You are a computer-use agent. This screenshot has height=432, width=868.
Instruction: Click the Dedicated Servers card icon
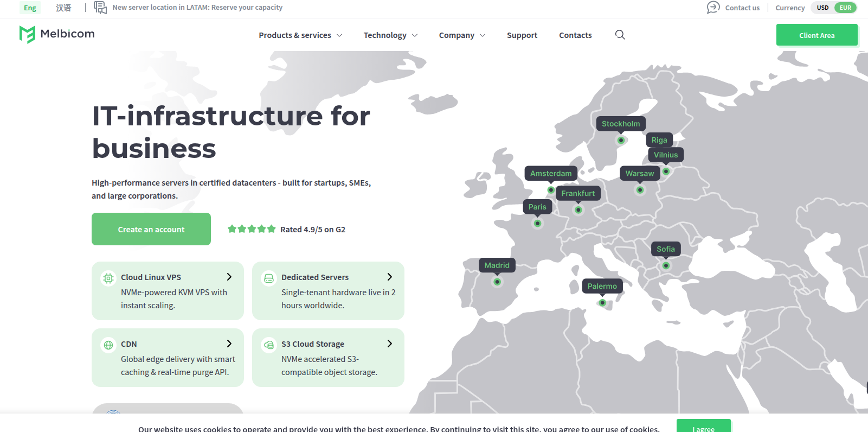[x=269, y=278]
